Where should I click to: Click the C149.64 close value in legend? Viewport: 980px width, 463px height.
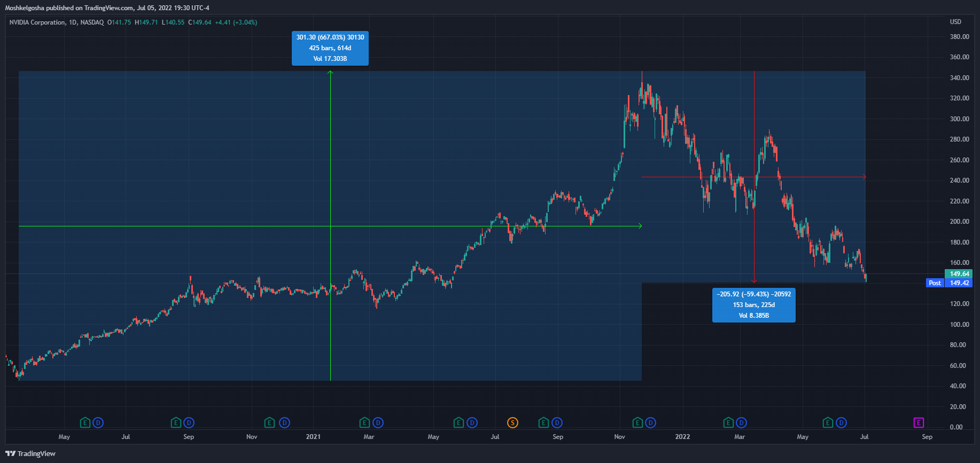click(200, 22)
